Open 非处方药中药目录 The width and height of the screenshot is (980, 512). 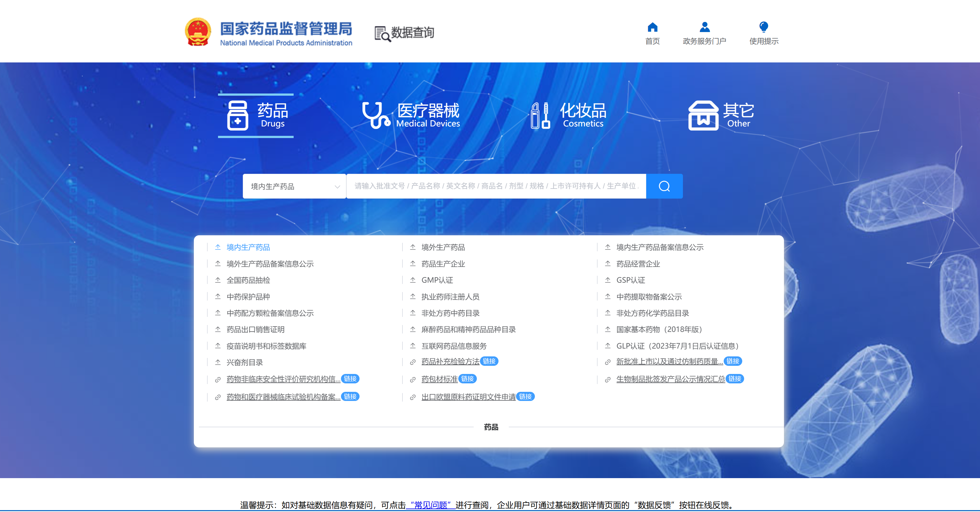point(450,313)
